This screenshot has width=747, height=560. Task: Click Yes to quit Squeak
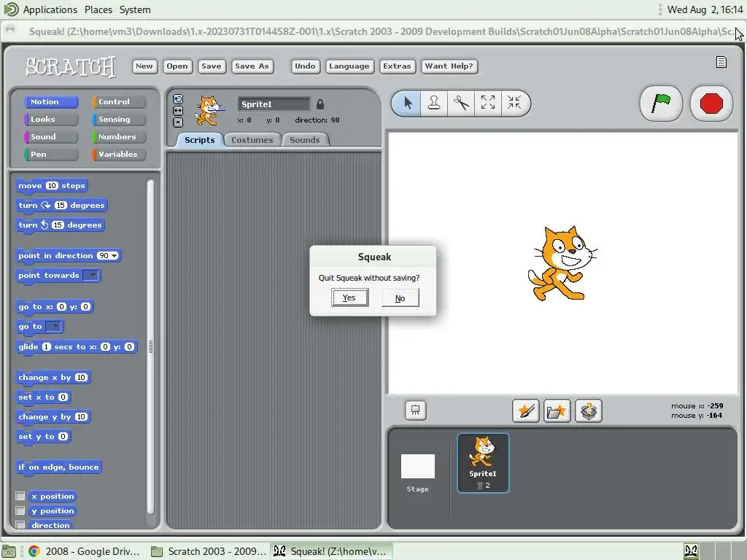click(x=349, y=297)
